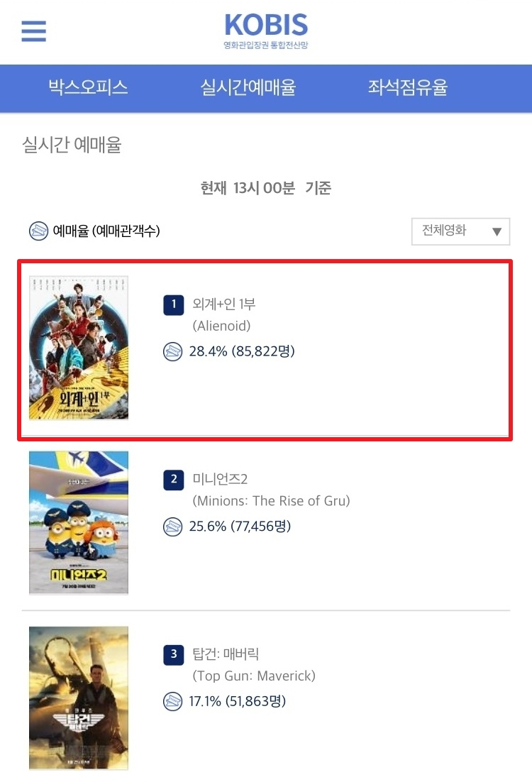
Task: Click ticket icon beside 예매율 (예매관객수) label
Action: [x=38, y=231]
